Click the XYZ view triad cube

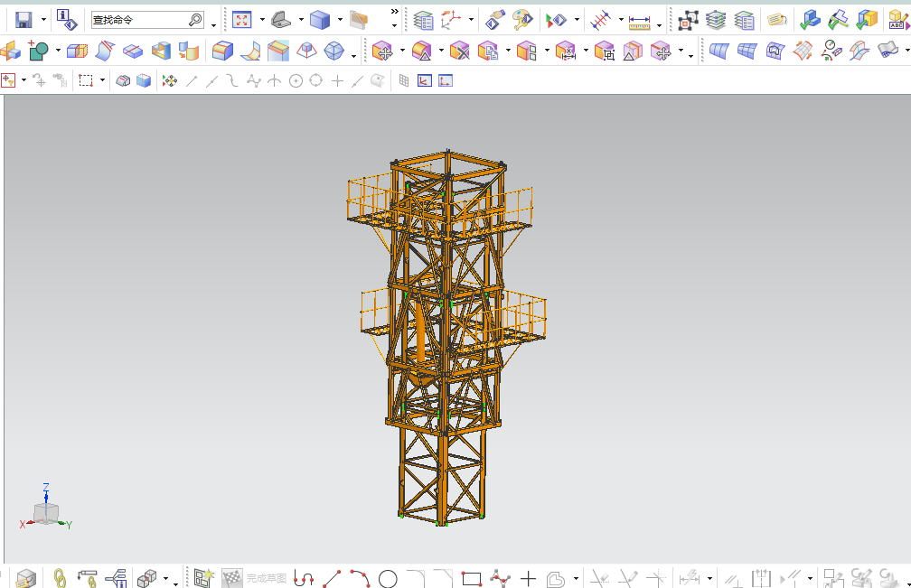pyautogui.click(x=45, y=513)
